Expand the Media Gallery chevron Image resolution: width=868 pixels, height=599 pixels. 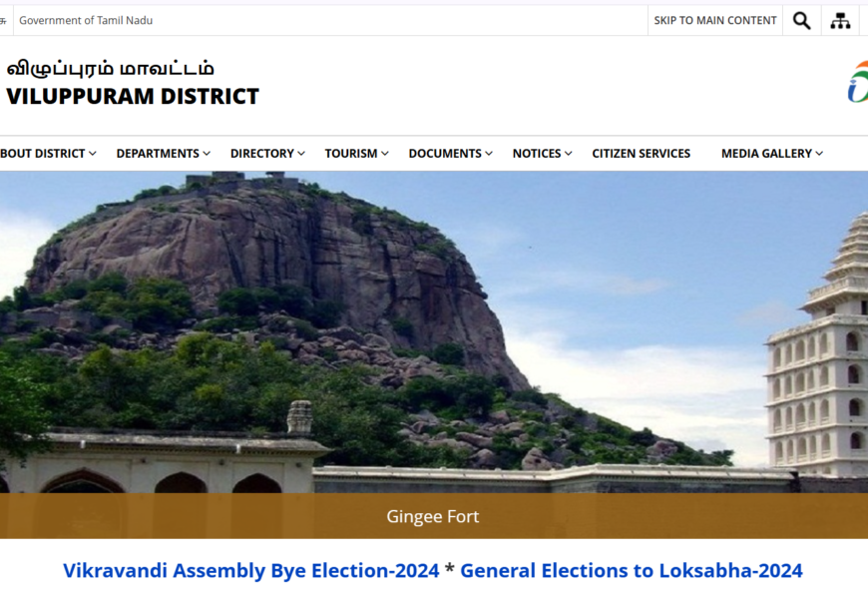click(x=819, y=154)
